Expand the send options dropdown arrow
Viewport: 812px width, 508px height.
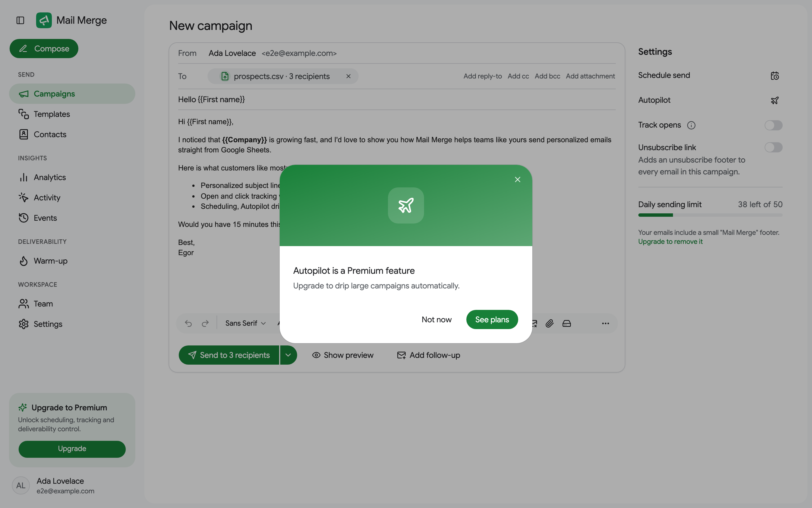tap(288, 355)
